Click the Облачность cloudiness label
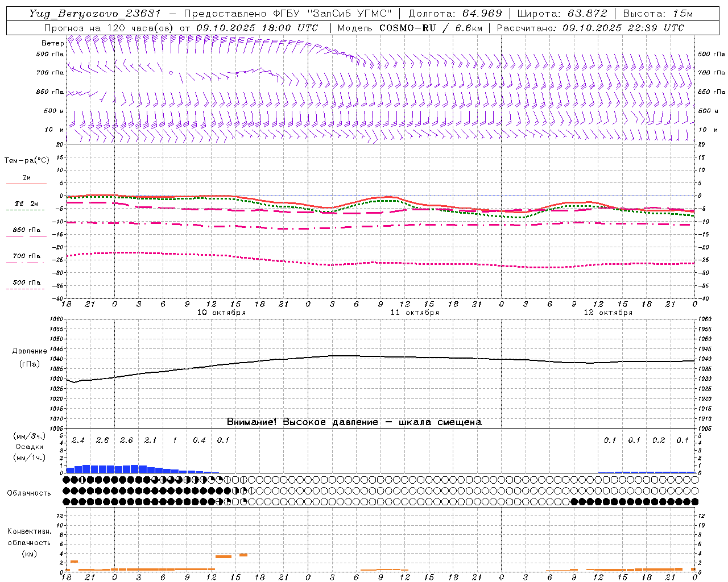Viewport: 728px width, 582px height. point(29,493)
